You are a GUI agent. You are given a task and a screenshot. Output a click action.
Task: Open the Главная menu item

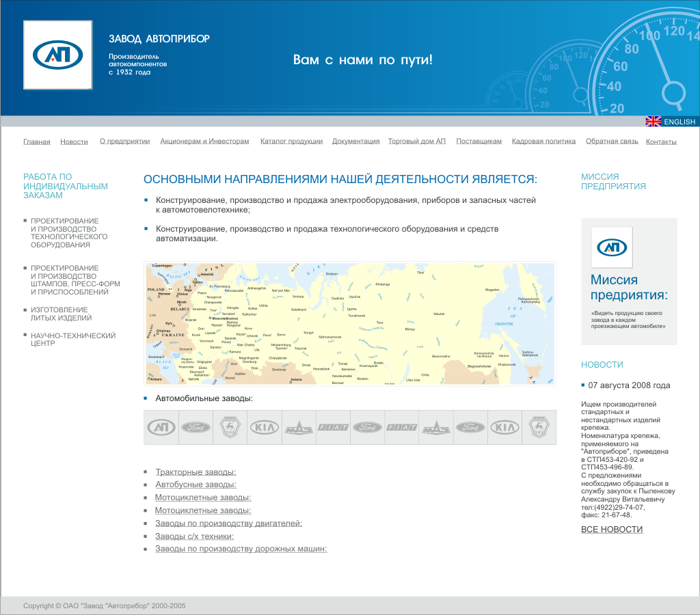pos(36,141)
